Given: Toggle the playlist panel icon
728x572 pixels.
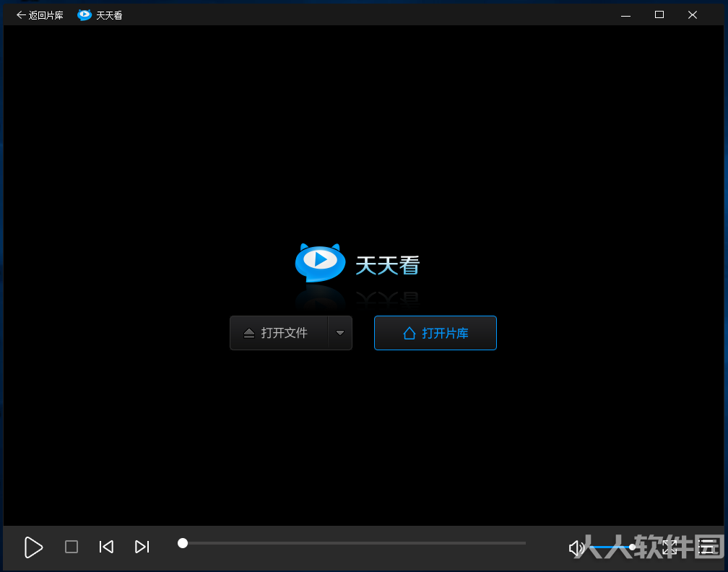Looking at the screenshot, I should [706, 547].
